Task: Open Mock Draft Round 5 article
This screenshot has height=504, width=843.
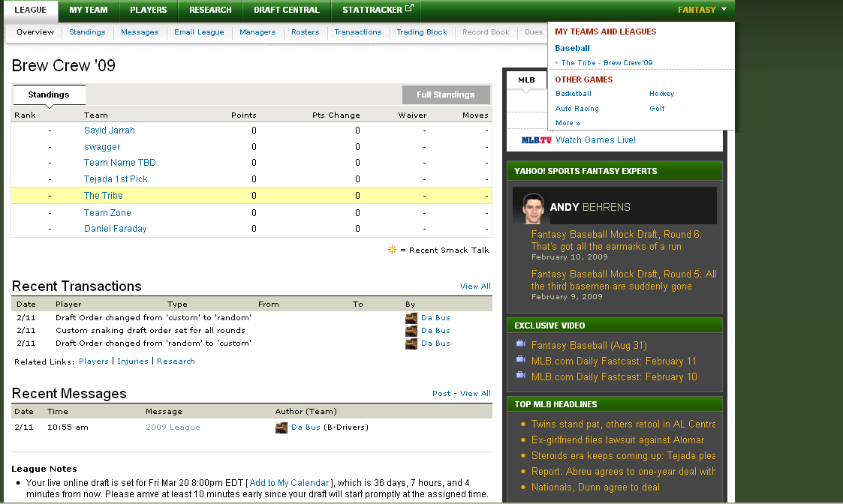Action: point(624,280)
